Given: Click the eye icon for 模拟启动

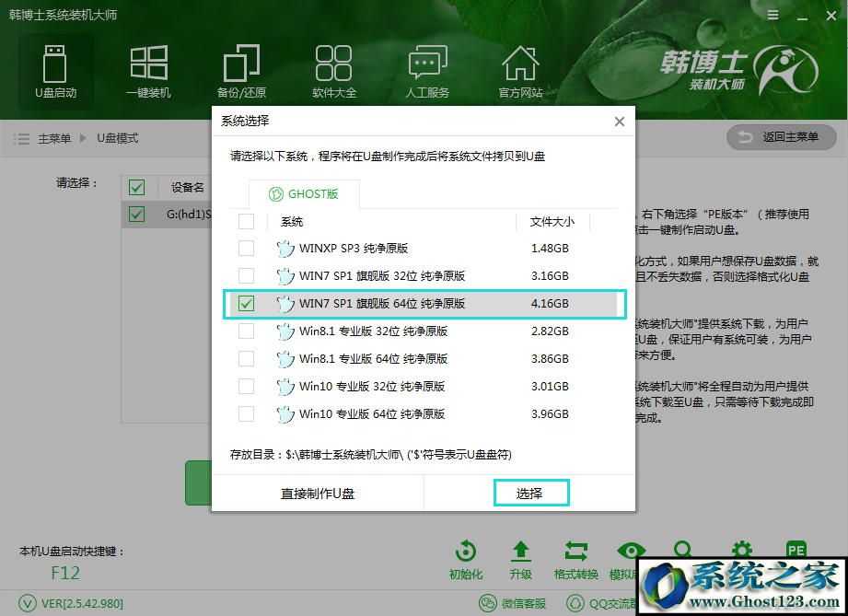Looking at the screenshot, I should coord(631,551).
